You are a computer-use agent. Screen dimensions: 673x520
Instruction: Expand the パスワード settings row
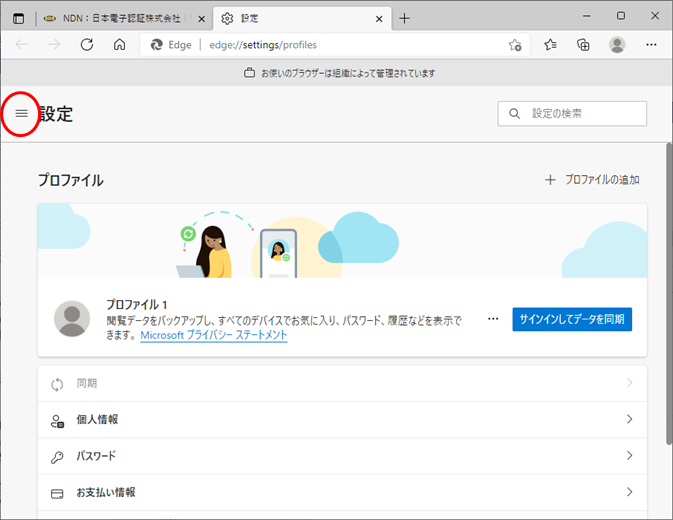342,456
